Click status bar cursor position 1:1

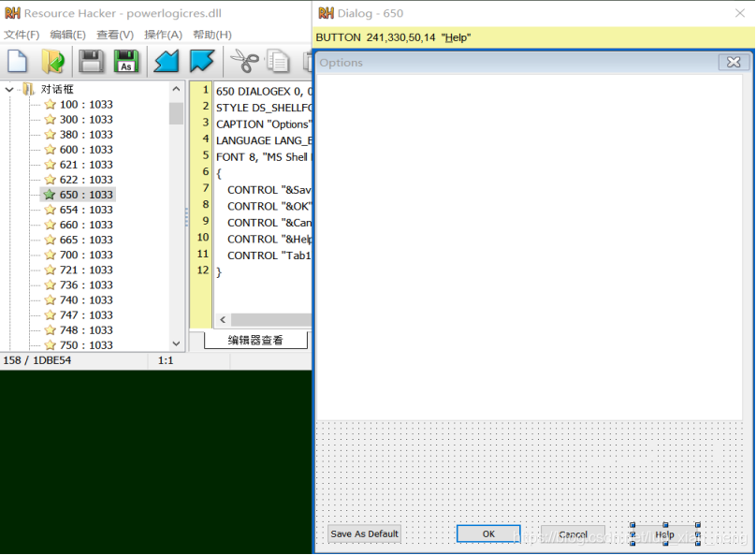pyautogui.click(x=166, y=360)
